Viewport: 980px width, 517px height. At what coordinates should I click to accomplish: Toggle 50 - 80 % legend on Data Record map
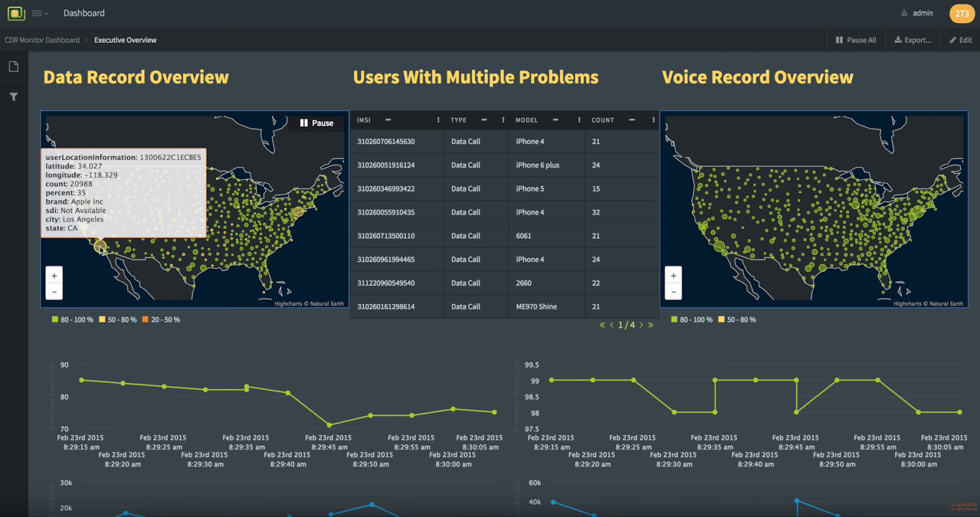click(118, 320)
